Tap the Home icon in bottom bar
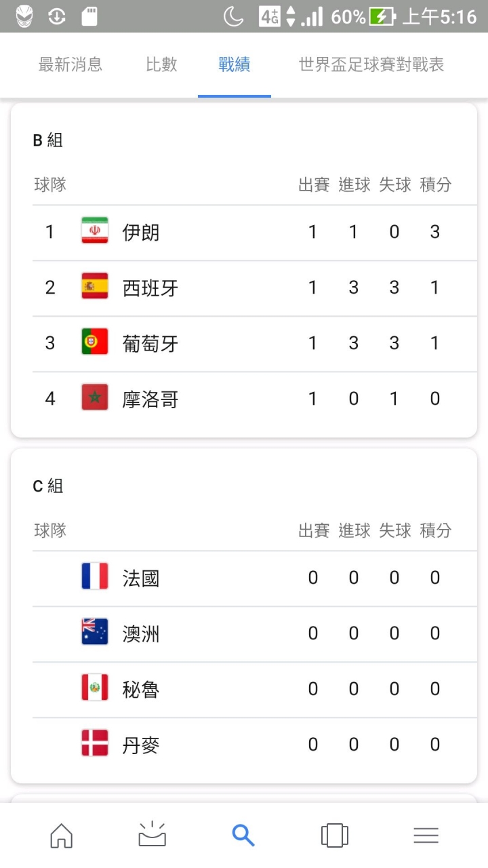Screen dimensions: 488x868 tap(62, 835)
